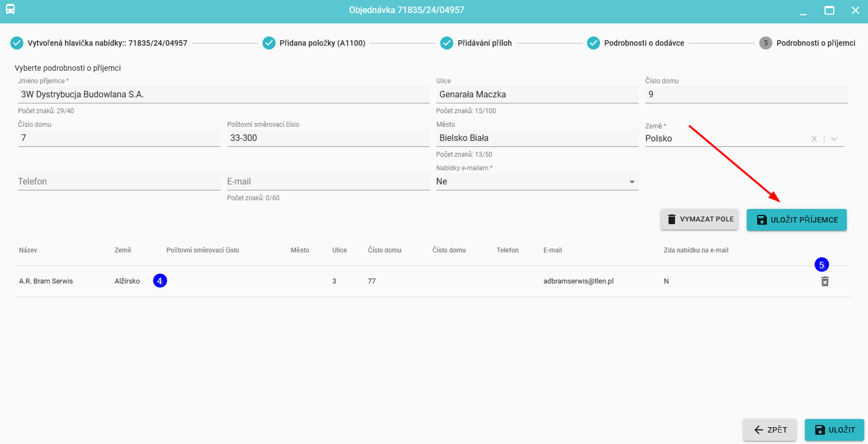Click the checkmark for Přidávání příloh step
The image size is (868, 444).
click(447, 43)
